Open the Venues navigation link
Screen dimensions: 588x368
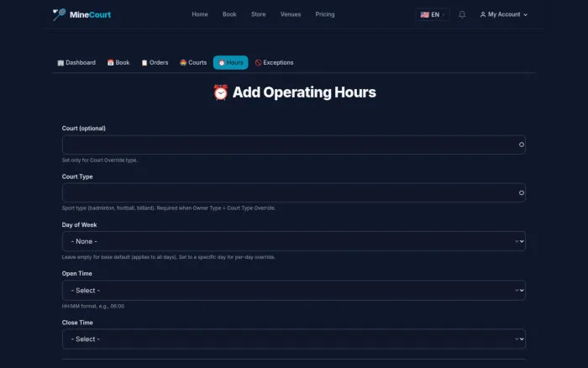tap(291, 14)
